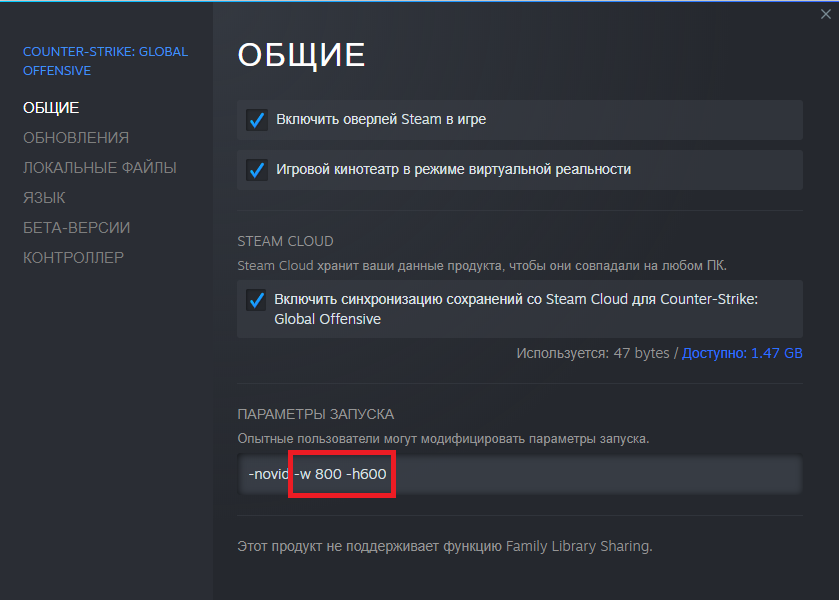Toggle the Steam overlay in-game checkbox
The image size is (839, 600).
[x=257, y=120]
